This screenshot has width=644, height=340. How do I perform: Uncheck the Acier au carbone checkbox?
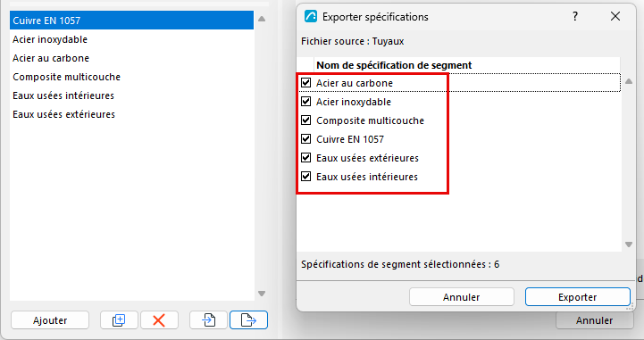[306, 82]
